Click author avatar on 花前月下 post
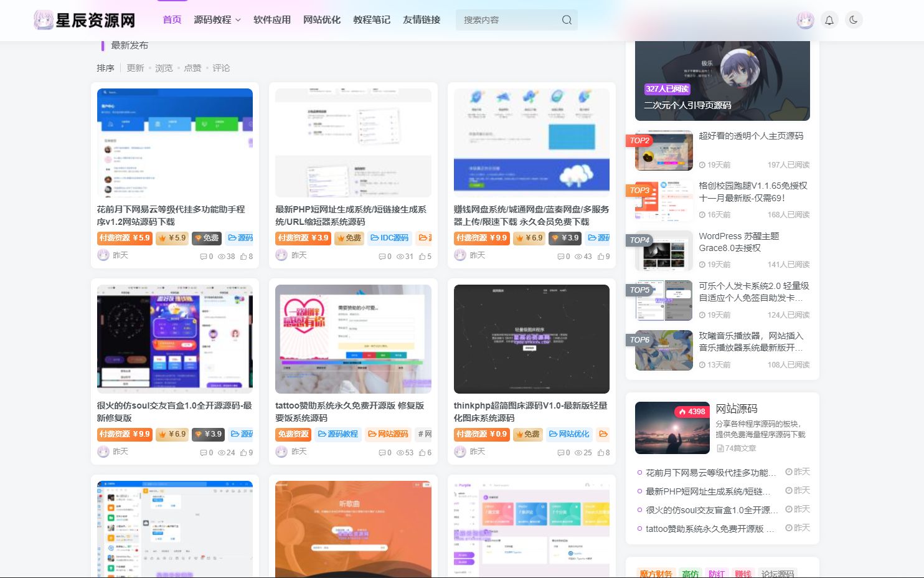This screenshot has height=578, width=924. pyautogui.click(x=103, y=255)
